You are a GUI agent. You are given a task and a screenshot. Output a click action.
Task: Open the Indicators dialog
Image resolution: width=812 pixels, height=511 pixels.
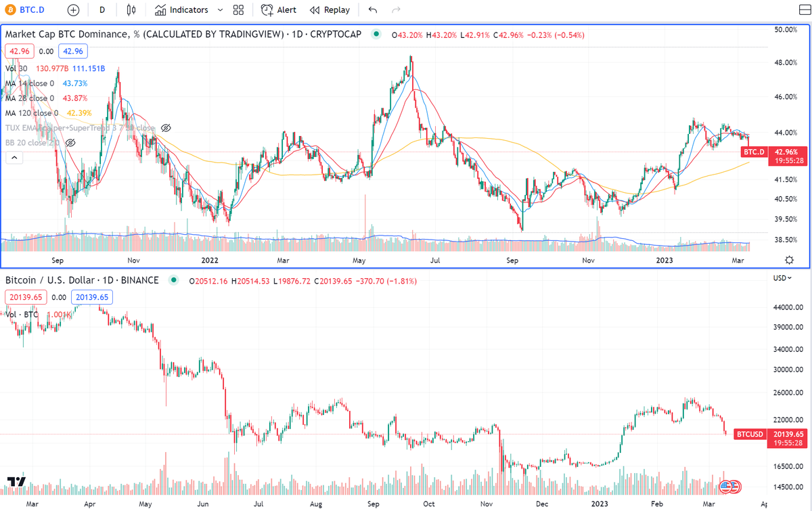click(181, 10)
